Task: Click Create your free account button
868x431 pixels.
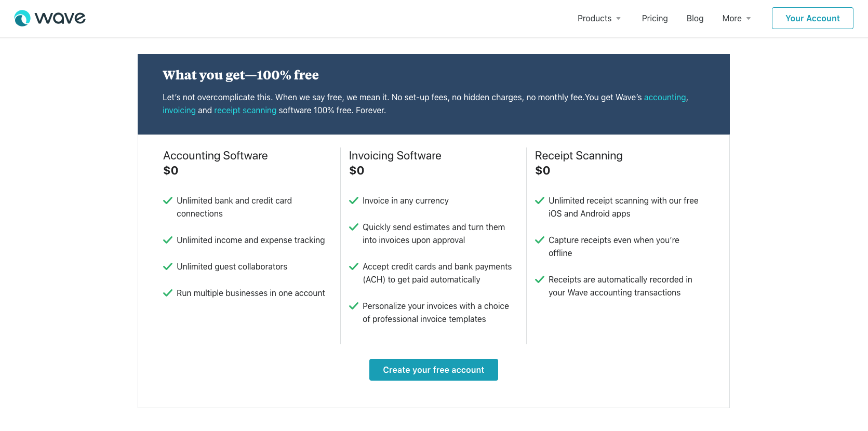Action: 434,370
